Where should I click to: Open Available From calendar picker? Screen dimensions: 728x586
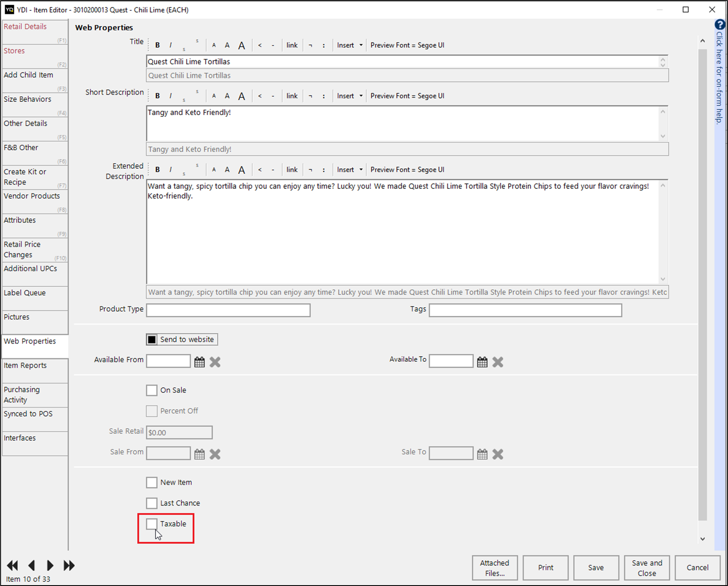(200, 362)
